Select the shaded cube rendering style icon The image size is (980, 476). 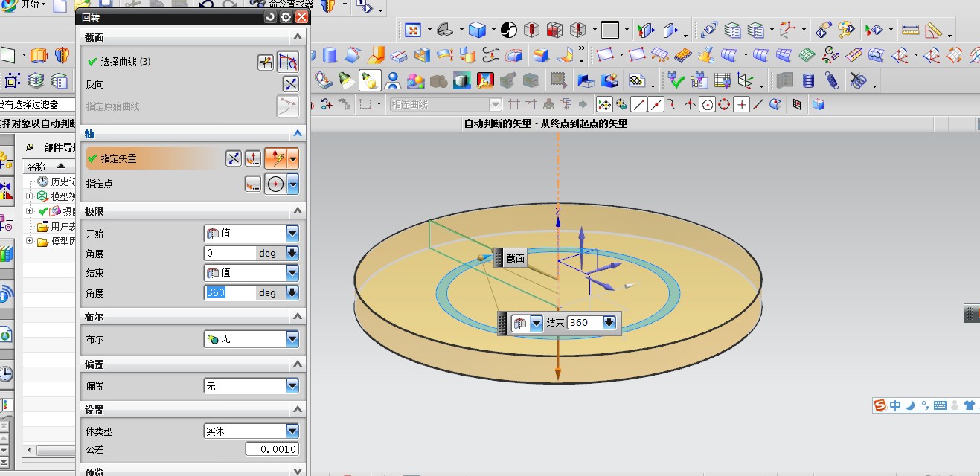coord(477,30)
